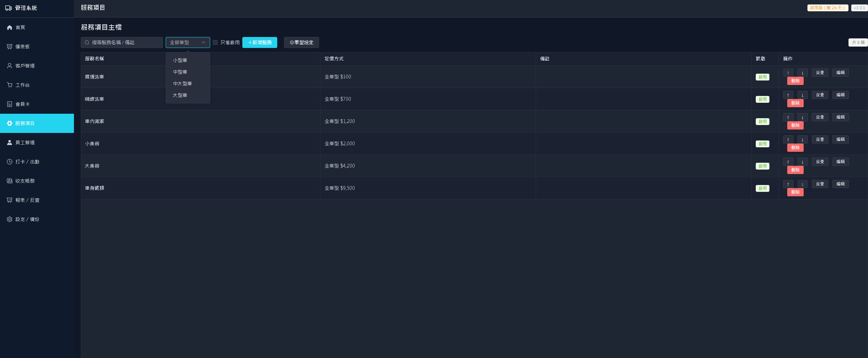868x358 pixels.
Task: Collapse the 全部車型 dropdown
Action: (x=188, y=42)
